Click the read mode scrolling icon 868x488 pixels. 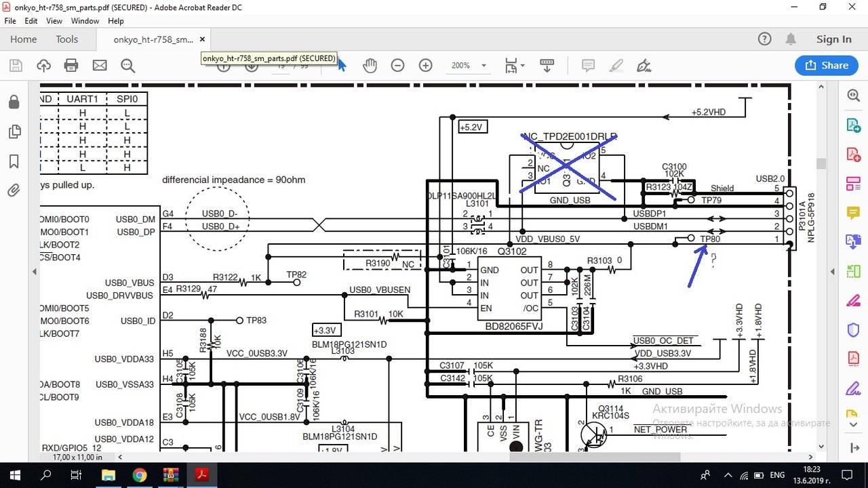547,66
